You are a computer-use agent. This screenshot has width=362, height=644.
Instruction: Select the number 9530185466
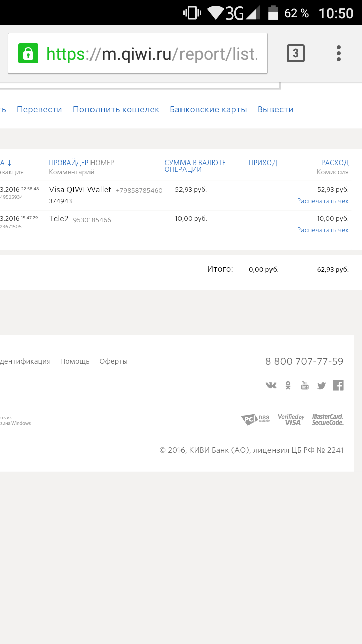92,220
